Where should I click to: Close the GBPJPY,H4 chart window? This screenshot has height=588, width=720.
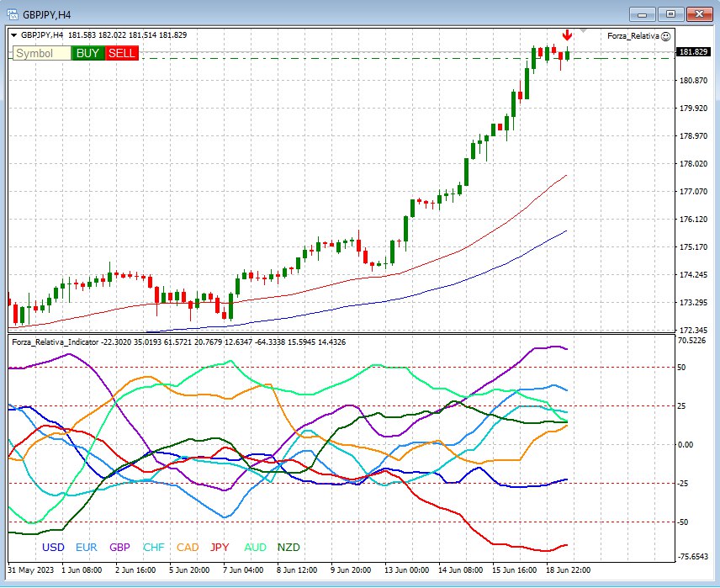click(699, 14)
